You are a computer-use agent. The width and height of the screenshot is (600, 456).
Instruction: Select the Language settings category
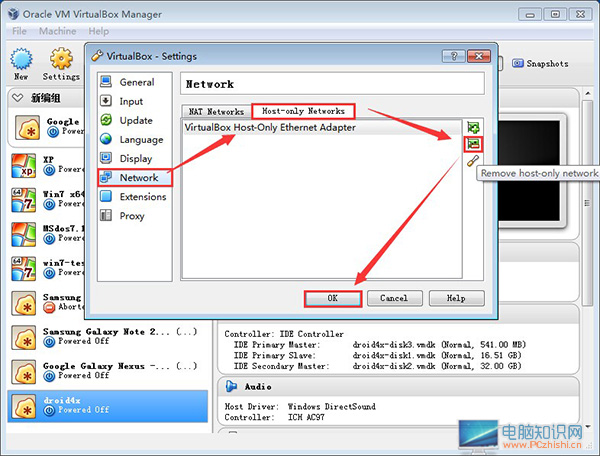click(141, 140)
